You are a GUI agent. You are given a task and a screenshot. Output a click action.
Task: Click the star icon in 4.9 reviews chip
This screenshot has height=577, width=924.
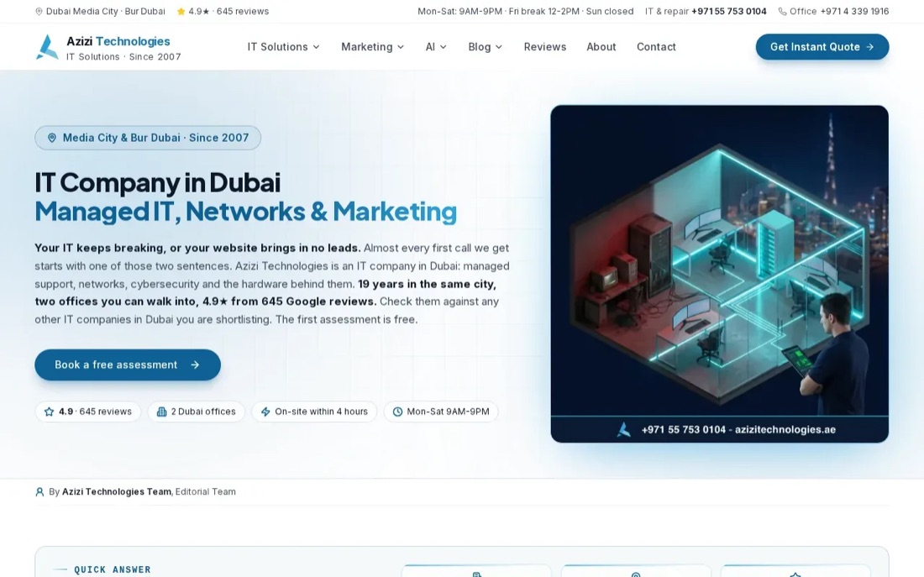pos(49,412)
